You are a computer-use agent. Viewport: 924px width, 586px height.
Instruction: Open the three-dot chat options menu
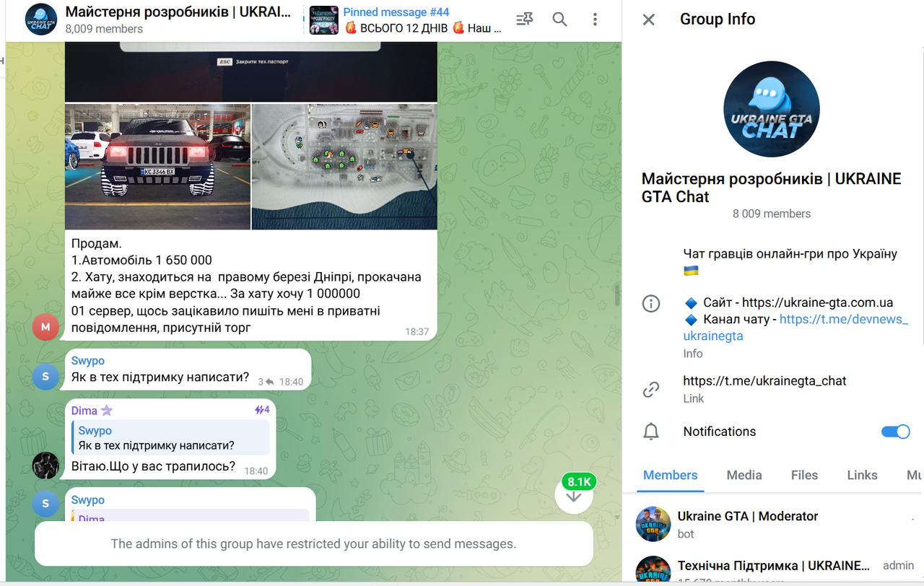595,19
